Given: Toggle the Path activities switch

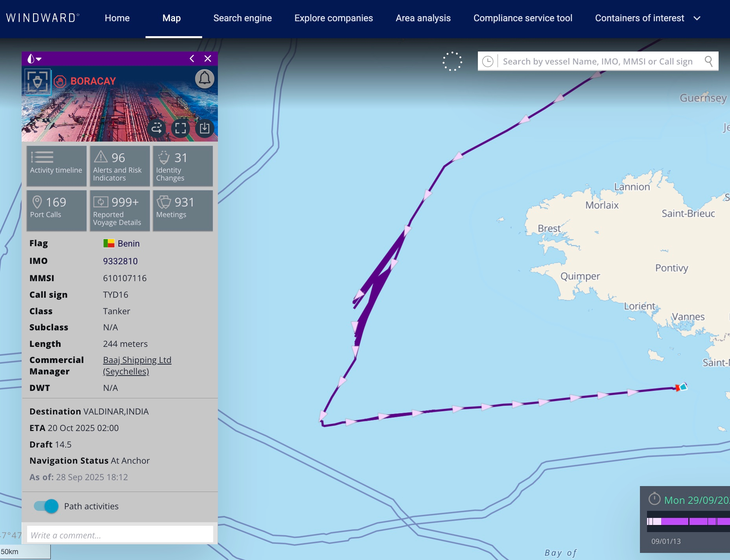Looking at the screenshot, I should [46, 506].
